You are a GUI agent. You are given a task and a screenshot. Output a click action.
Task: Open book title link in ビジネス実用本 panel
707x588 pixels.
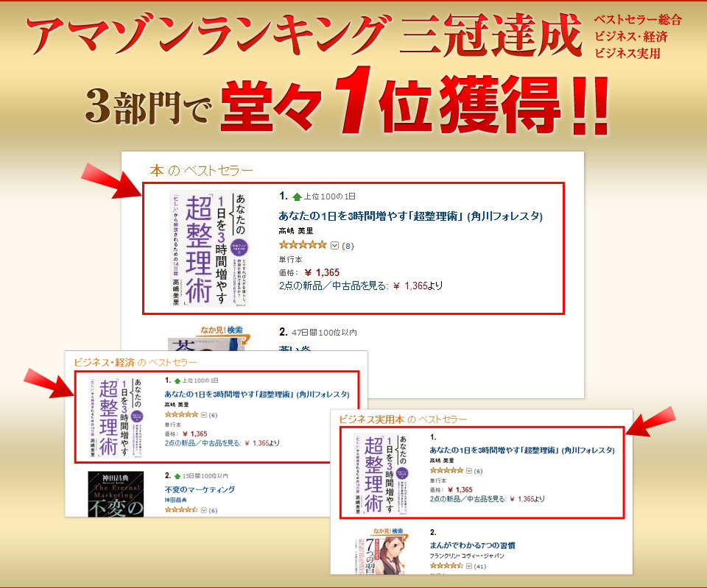click(522, 450)
